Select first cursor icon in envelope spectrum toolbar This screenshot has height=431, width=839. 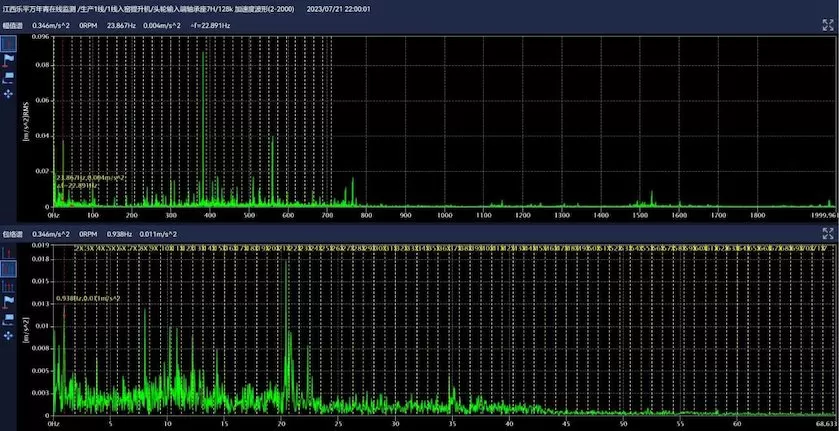[x=9, y=253]
